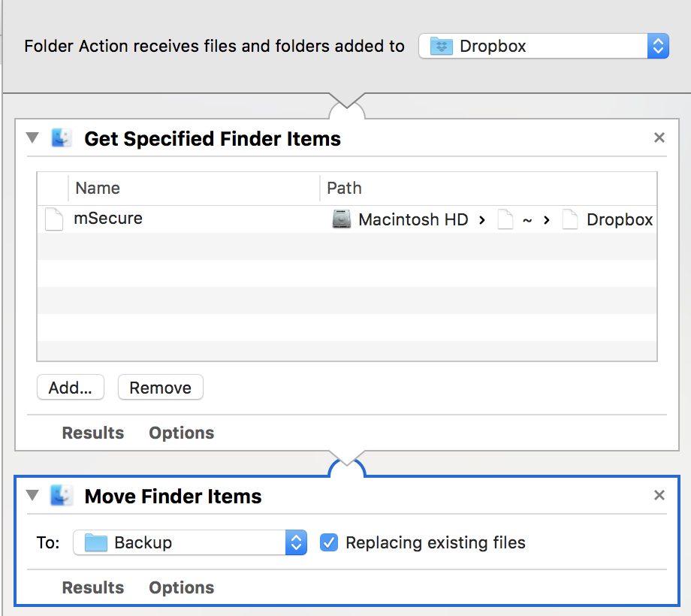The width and height of the screenshot is (691, 616).
Task: Remove the Move Finder Items action
Action: [x=659, y=495]
